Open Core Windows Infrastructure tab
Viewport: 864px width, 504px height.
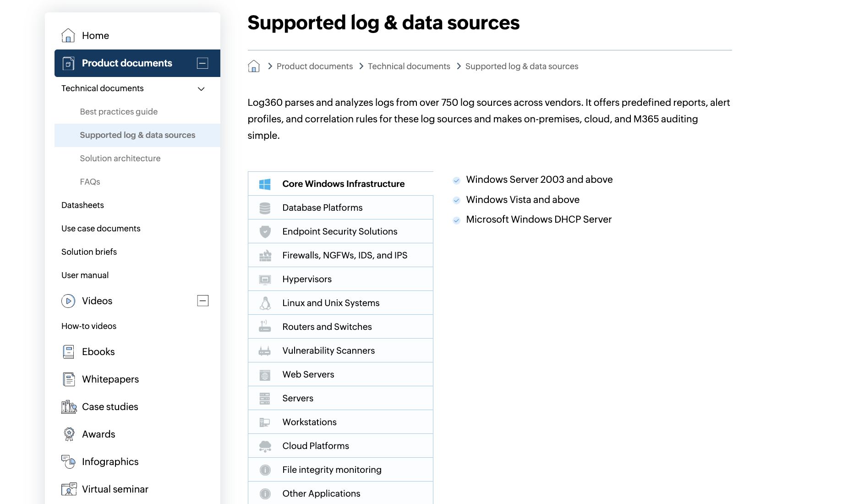[x=340, y=184]
